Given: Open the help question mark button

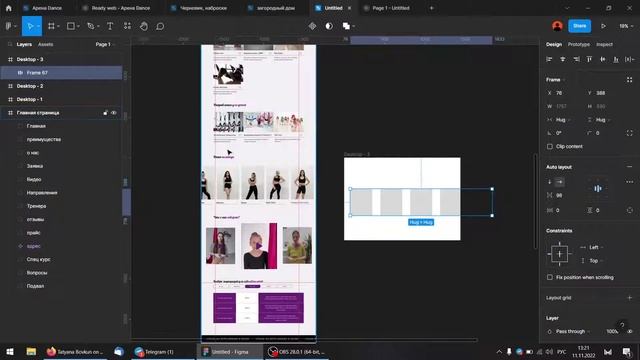Looking at the screenshot, I should pyautogui.click(x=622, y=325).
